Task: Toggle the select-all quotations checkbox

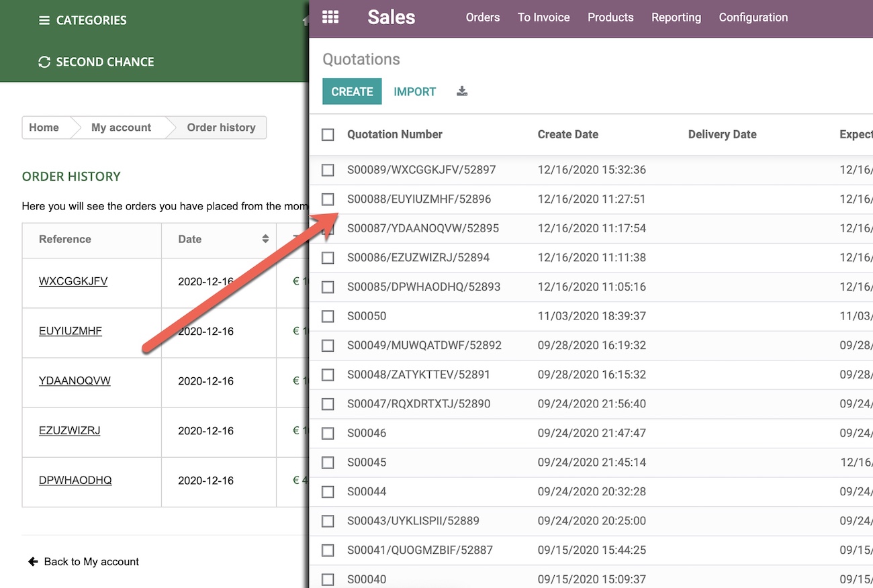Action: pyautogui.click(x=328, y=134)
